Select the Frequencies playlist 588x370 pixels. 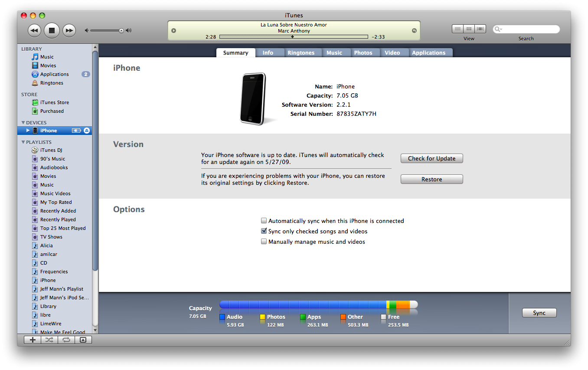(55, 272)
